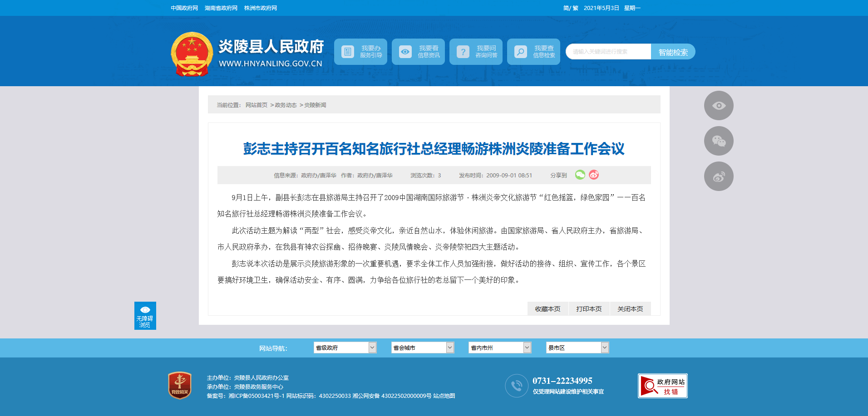Open the 县市区 dropdown list
This screenshot has width=868, height=416.
577,347
